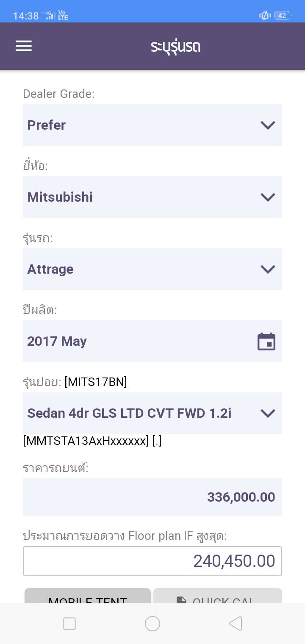The height and width of the screenshot is (644, 305).
Task: Tap the battery indicator showing 42
Action: (x=283, y=16)
